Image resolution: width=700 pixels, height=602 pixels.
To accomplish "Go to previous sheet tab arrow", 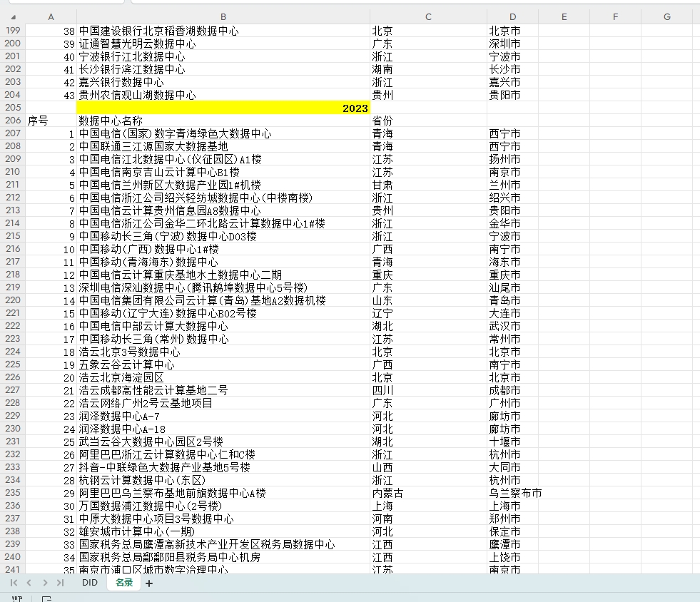I will tap(29, 583).
